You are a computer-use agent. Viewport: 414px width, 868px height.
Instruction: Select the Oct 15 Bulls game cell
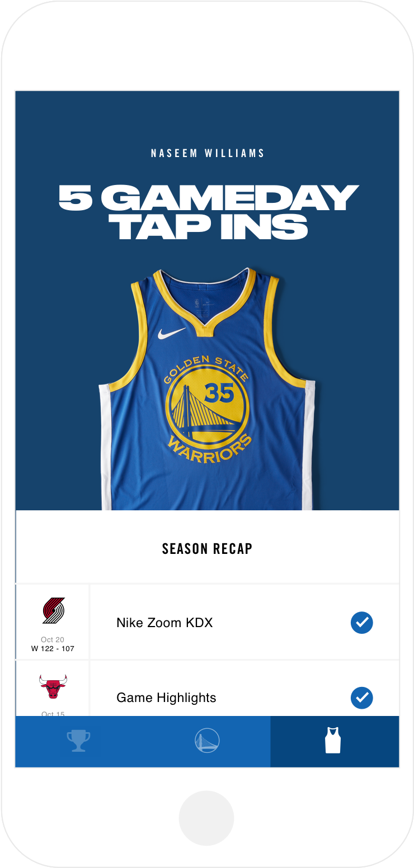(53, 688)
